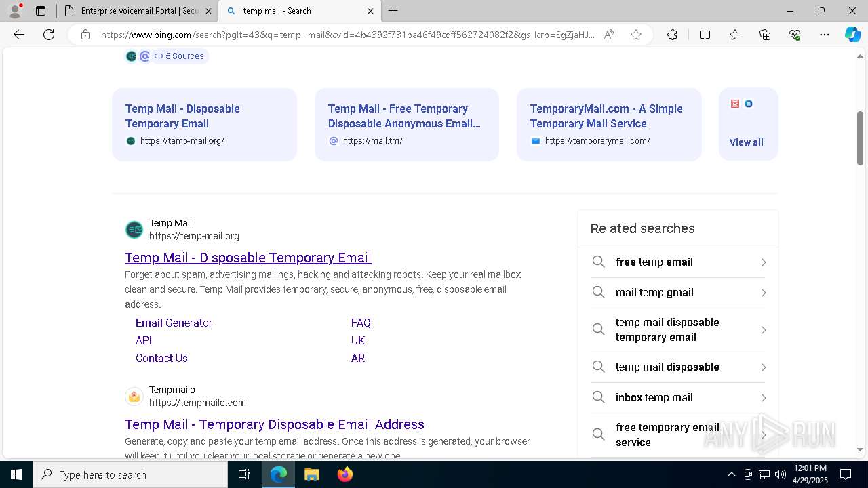Open the Copilot sidebar icon

852,35
